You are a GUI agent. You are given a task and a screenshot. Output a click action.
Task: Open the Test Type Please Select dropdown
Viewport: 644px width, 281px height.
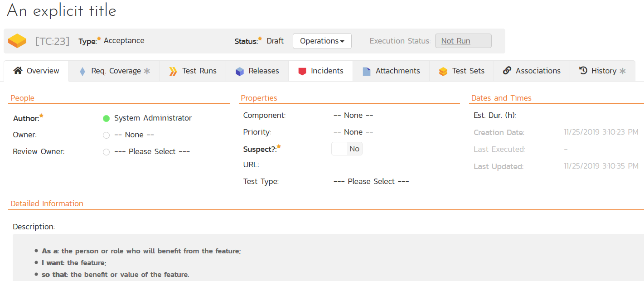[371, 181]
